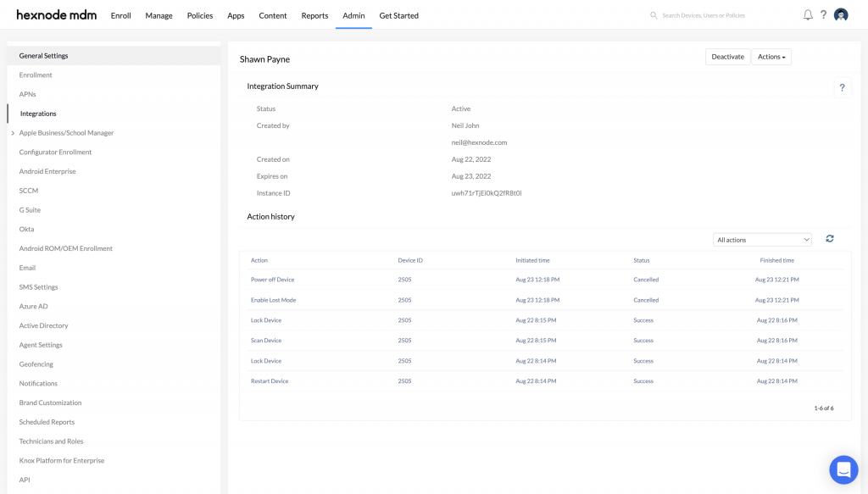Open the Actions dropdown menu
Screen dimensions: 868x494
pos(771,57)
